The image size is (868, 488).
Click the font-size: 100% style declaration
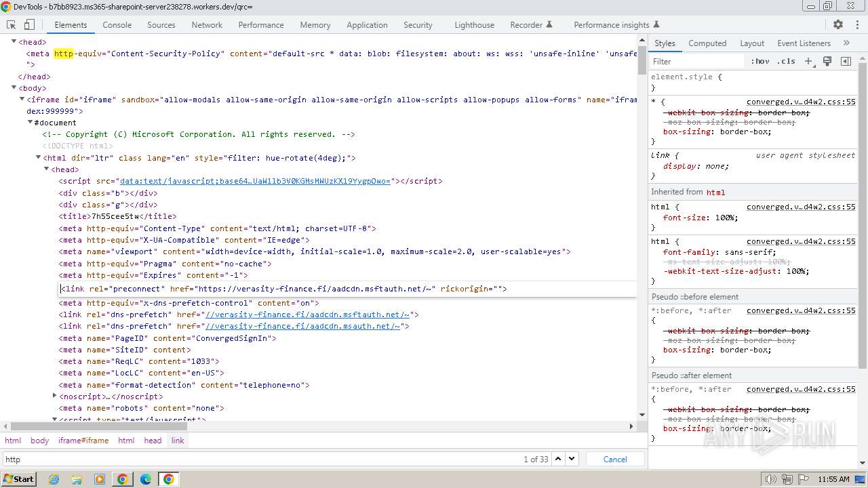[x=701, y=218]
